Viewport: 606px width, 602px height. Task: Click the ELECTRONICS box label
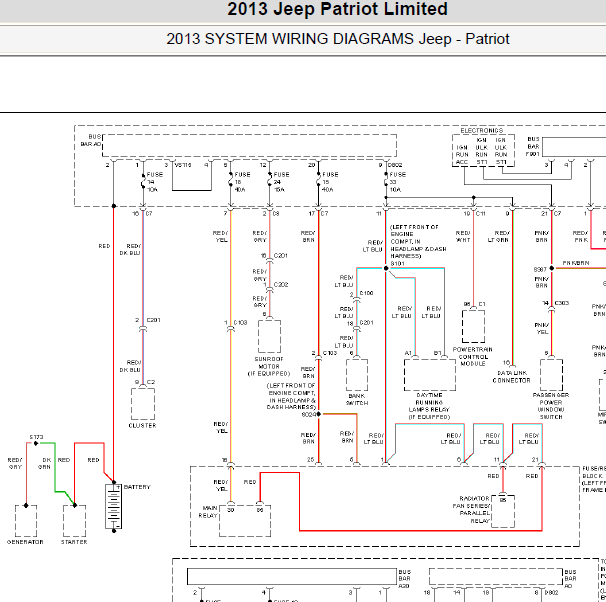482,131
